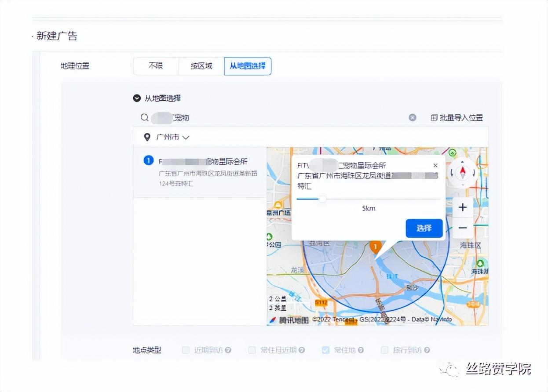Zoom out with the minus button
This screenshot has height=392, width=548.
[463, 228]
